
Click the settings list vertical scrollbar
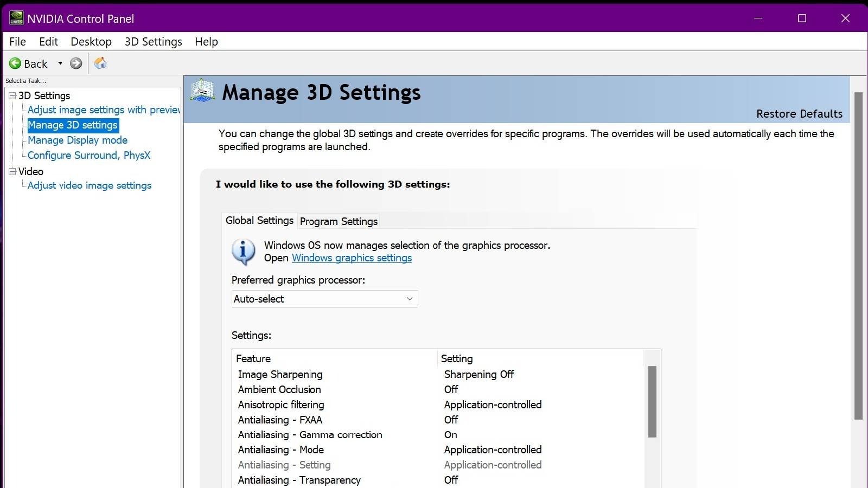(652, 402)
